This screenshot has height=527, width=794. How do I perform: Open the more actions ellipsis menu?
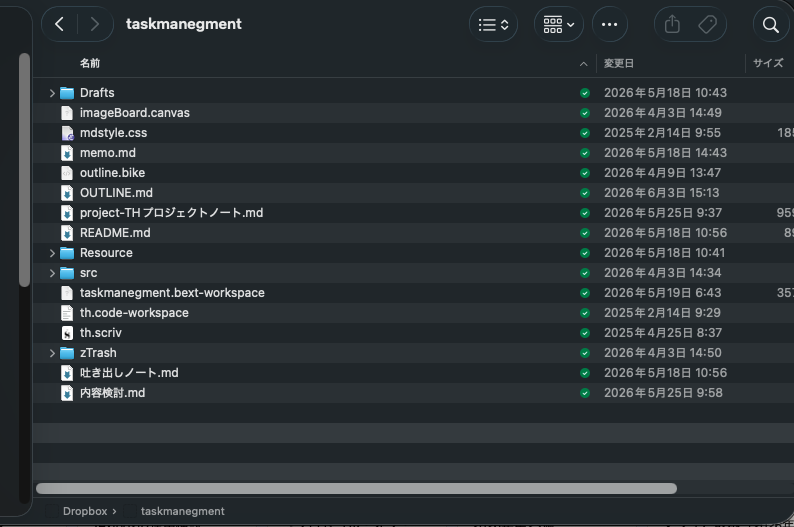tap(609, 24)
